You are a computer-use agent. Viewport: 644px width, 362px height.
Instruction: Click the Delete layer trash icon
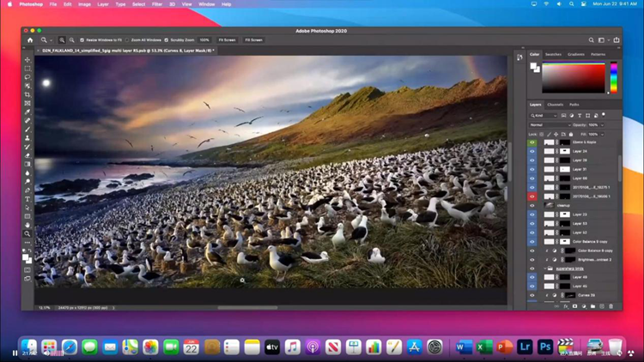tap(611, 306)
